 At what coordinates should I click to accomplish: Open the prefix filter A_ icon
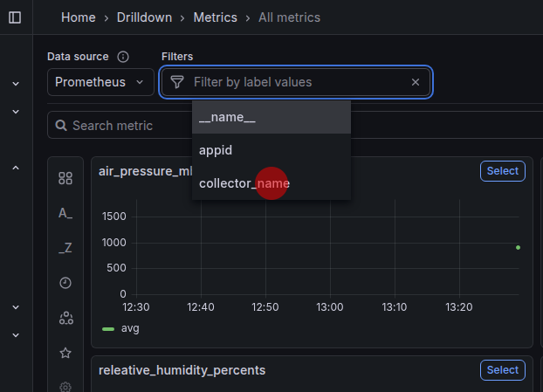[x=65, y=213]
